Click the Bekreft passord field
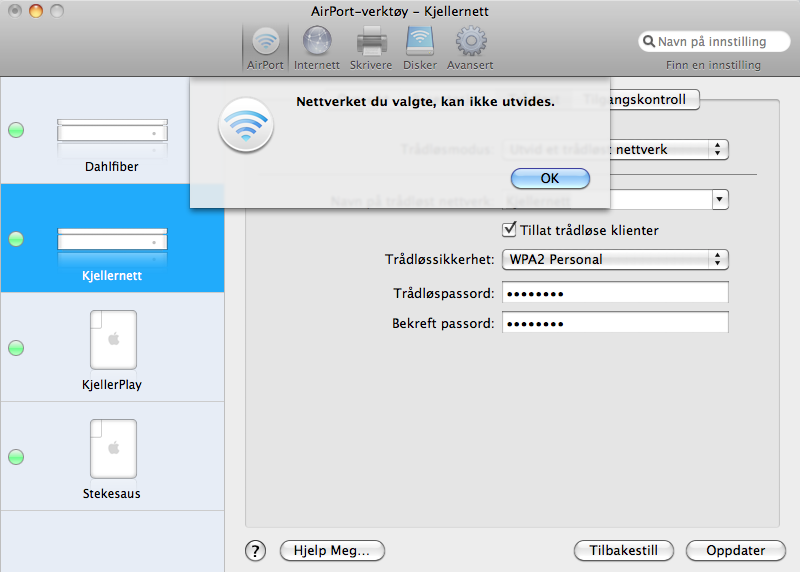Viewport: 800px width, 572px height. point(615,323)
